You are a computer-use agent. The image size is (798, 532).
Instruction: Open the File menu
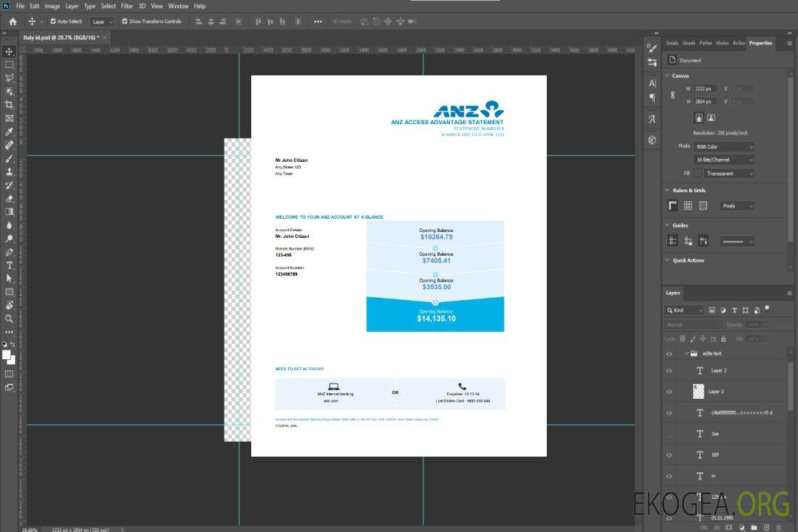click(x=21, y=6)
